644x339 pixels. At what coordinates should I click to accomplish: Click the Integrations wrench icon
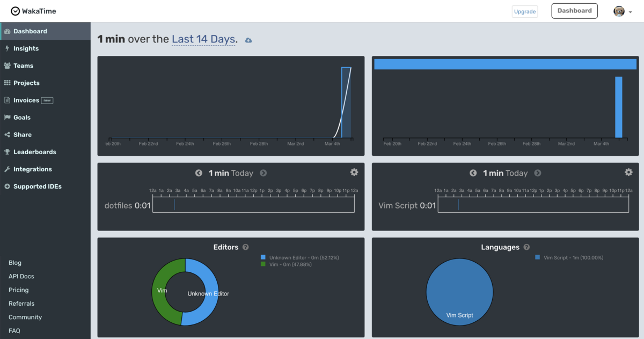click(7, 169)
